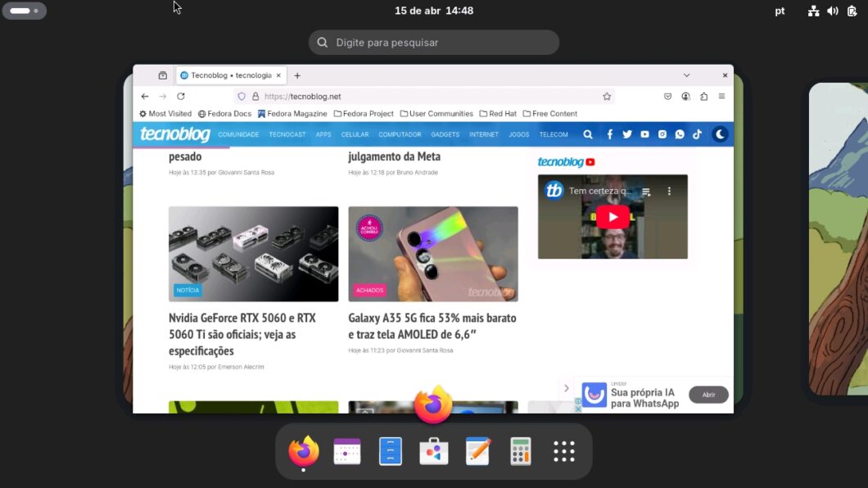Bookmark this page with the star icon
This screenshot has height=488, width=868.
point(607,97)
